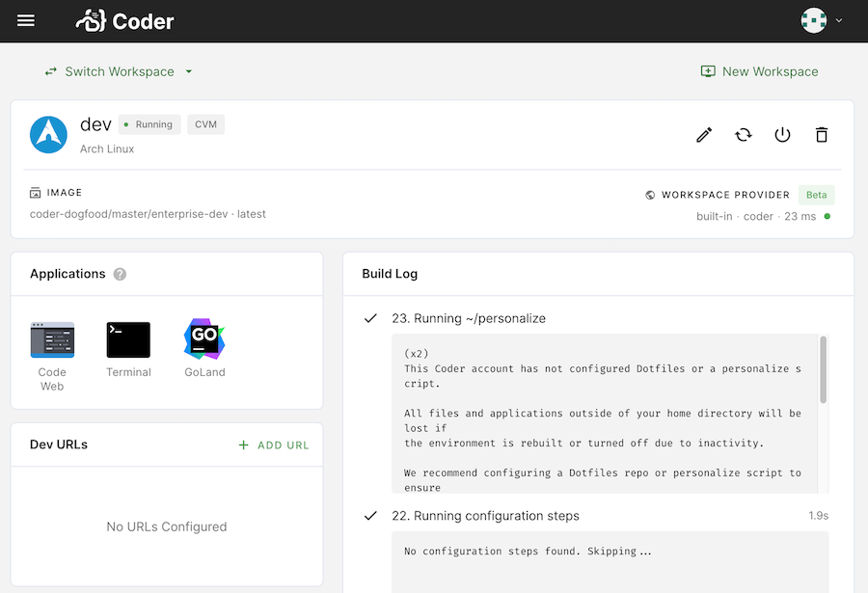Click the New Workspace button
The width and height of the screenshot is (868, 593).
pyautogui.click(x=759, y=71)
